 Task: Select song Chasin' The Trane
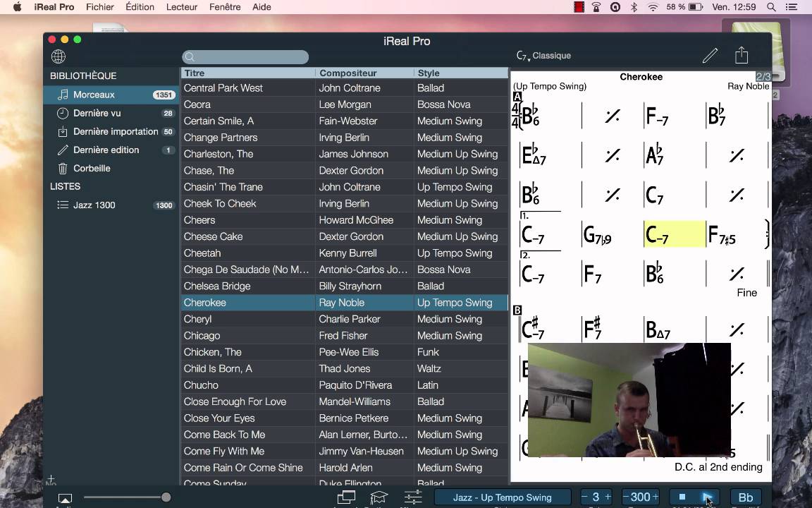click(x=345, y=187)
